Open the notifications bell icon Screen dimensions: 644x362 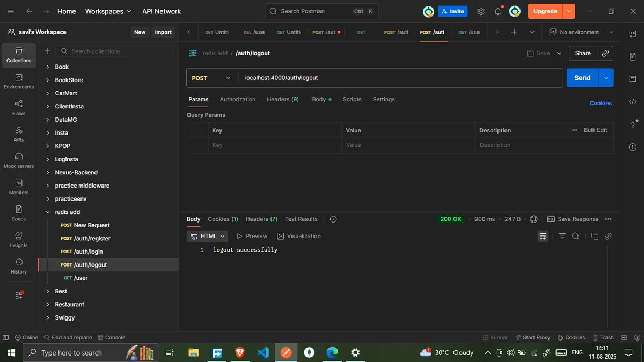pos(498,11)
